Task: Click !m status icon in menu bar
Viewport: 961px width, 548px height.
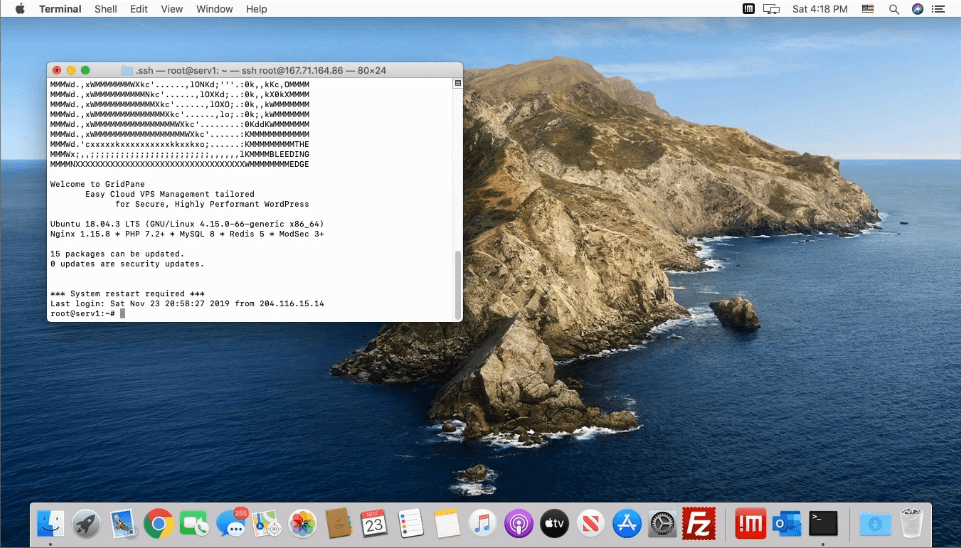Action: pyautogui.click(x=748, y=9)
